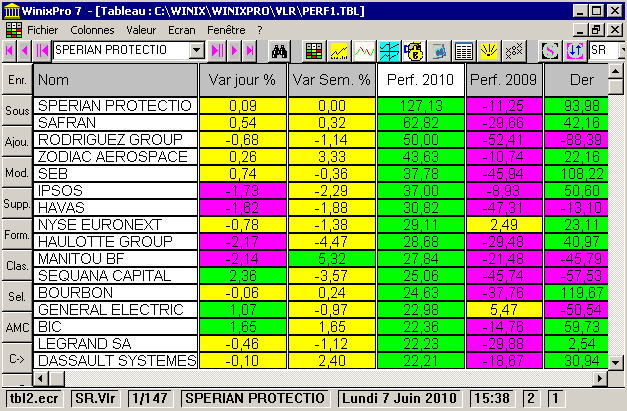Click the Nom column header
The image size is (627, 411).
click(116, 80)
